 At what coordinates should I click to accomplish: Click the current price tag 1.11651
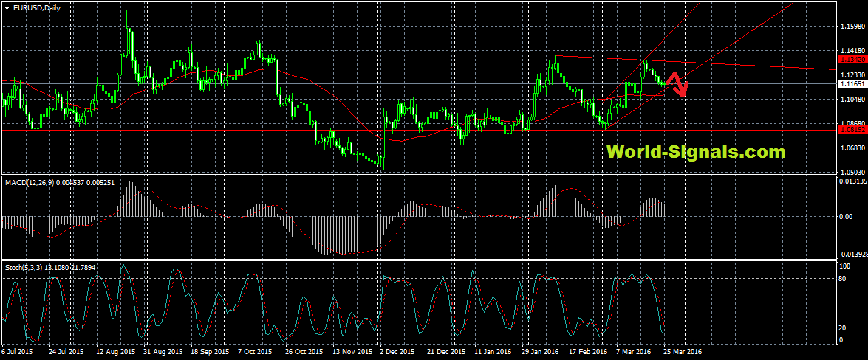point(852,85)
